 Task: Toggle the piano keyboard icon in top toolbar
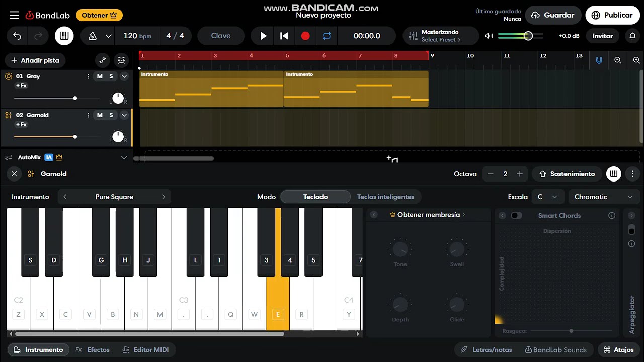tap(64, 36)
